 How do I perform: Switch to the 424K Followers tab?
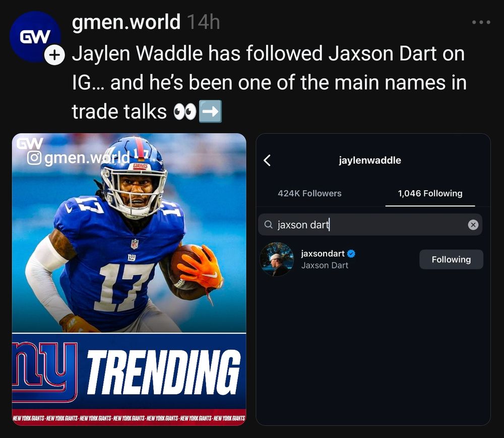[x=309, y=193]
